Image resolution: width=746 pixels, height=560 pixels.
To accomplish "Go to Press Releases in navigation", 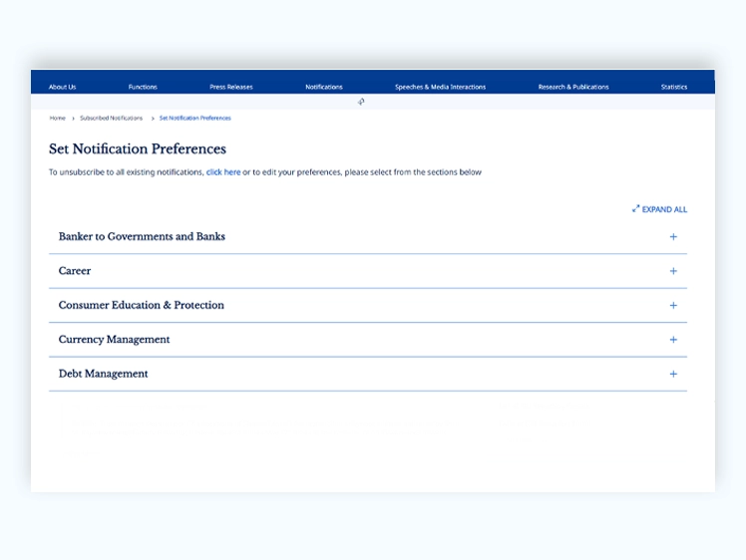I will [231, 87].
